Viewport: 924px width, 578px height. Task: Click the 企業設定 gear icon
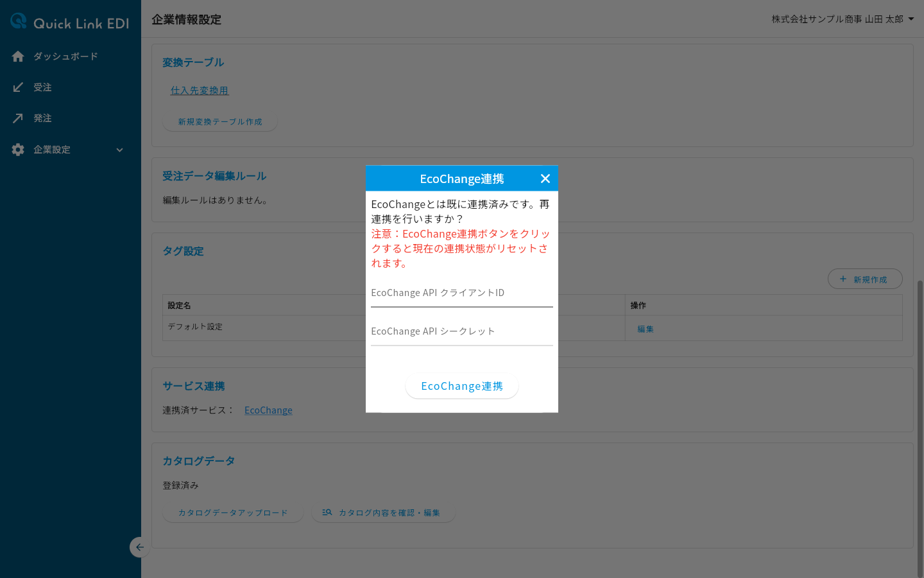coord(18,150)
